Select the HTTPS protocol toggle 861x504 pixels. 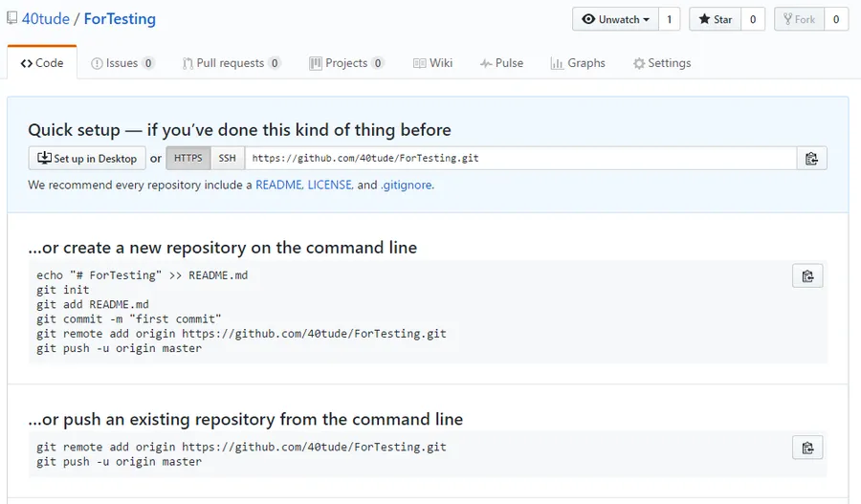click(188, 158)
